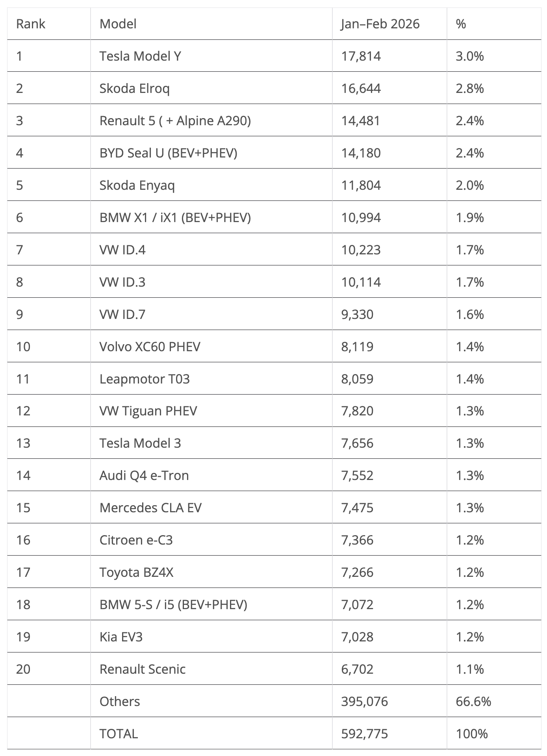Click the % column header
This screenshot has width=547, height=756.
point(461,24)
